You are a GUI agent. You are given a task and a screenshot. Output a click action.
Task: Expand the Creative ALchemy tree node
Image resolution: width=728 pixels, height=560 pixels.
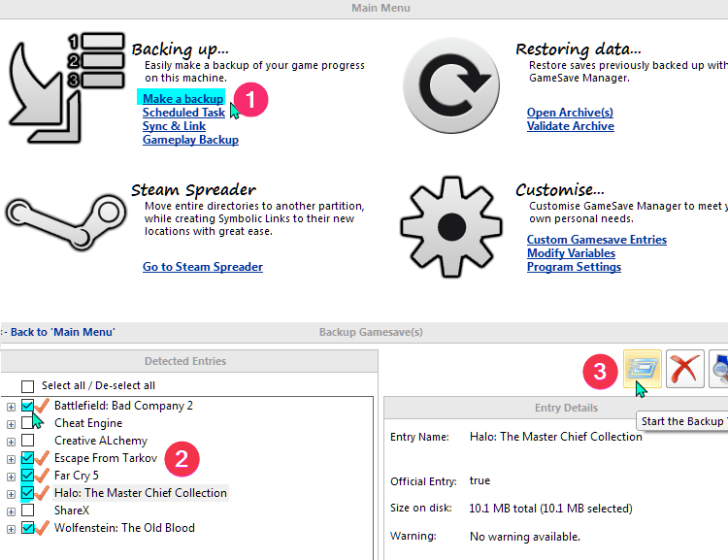click(11, 442)
